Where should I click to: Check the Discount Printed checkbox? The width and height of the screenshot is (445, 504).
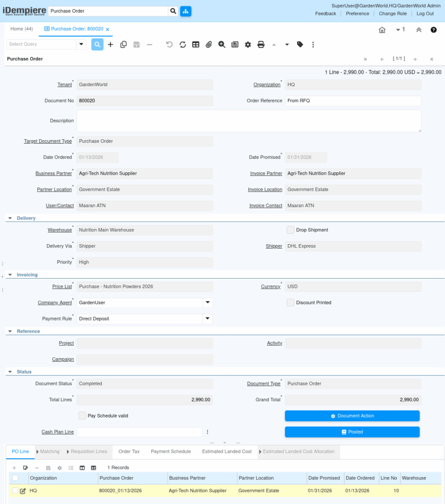pos(291,303)
